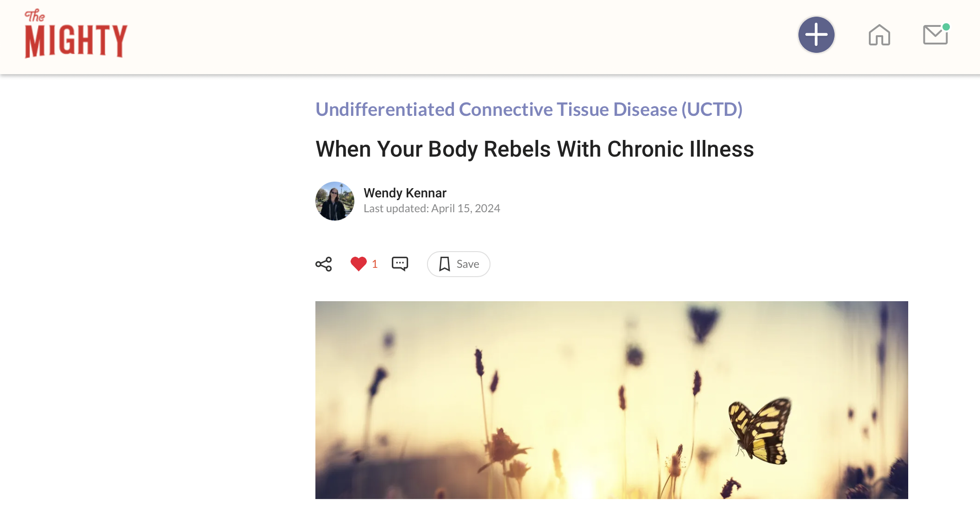Open the envelope messages icon

(x=935, y=35)
